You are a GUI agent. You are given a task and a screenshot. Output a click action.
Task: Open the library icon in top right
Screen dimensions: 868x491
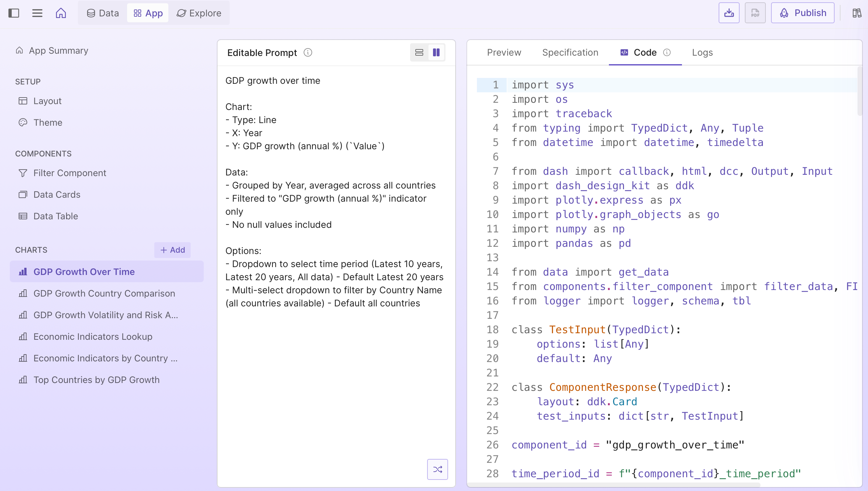point(857,12)
